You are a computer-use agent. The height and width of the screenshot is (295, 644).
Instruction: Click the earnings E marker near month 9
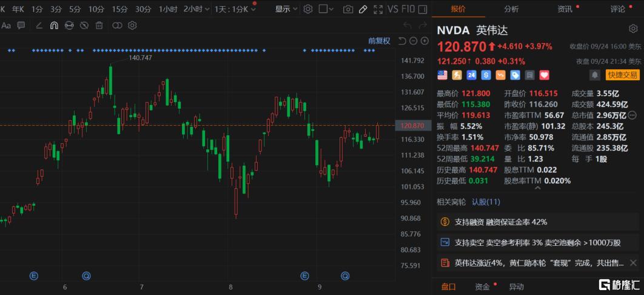click(x=304, y=276)
